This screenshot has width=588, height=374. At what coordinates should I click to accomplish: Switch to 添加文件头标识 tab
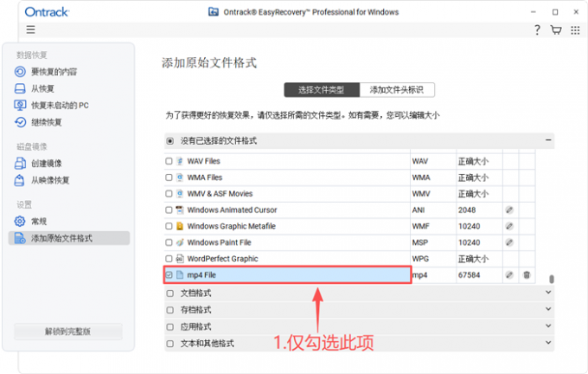[397, 90]
